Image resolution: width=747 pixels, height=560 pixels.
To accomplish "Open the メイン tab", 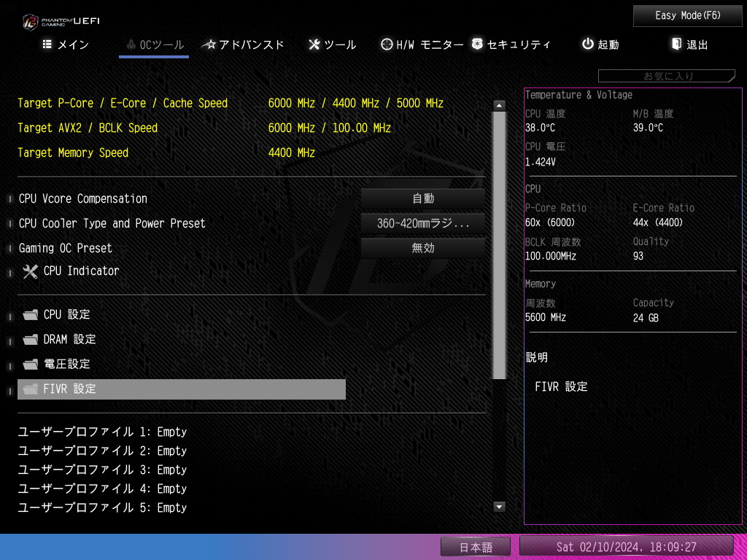I will [66, 44].
